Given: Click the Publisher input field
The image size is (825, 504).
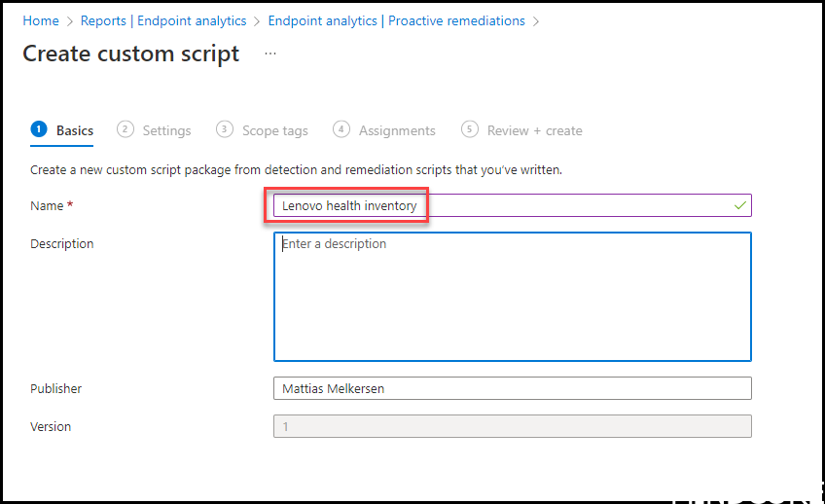Looking at the screenshot, I should (513, 388).
